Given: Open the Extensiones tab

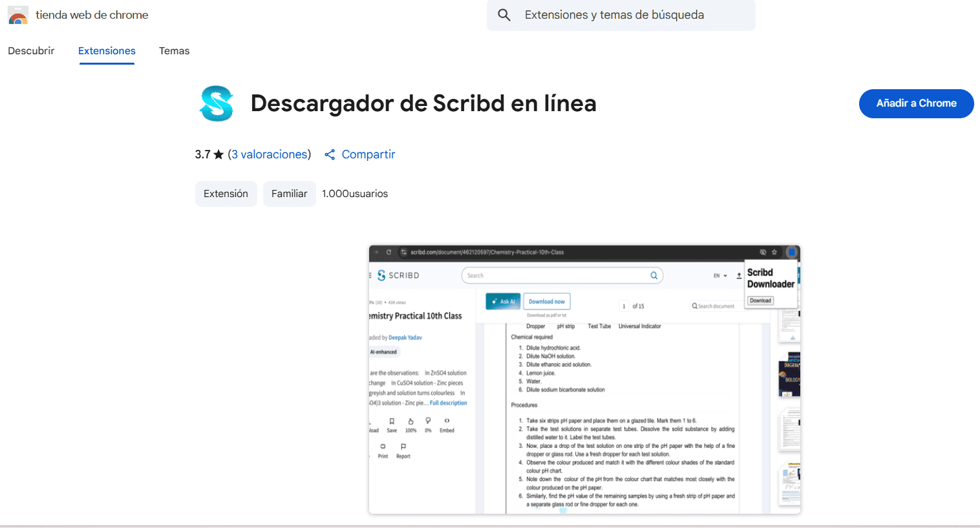Looking at the screenshot, I should (x=107, y=51).
